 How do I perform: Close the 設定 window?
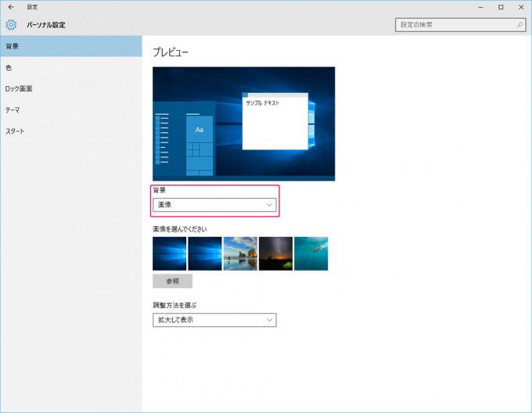click(521, 7)
